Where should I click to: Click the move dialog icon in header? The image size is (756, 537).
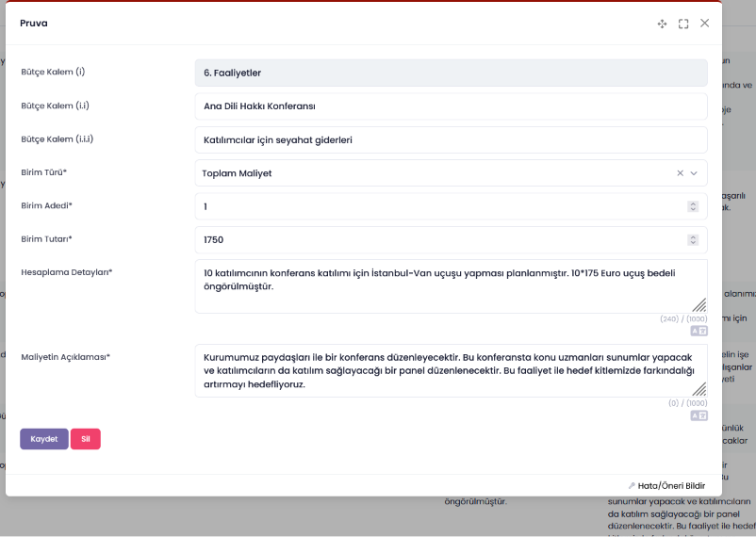pos(662,24)
